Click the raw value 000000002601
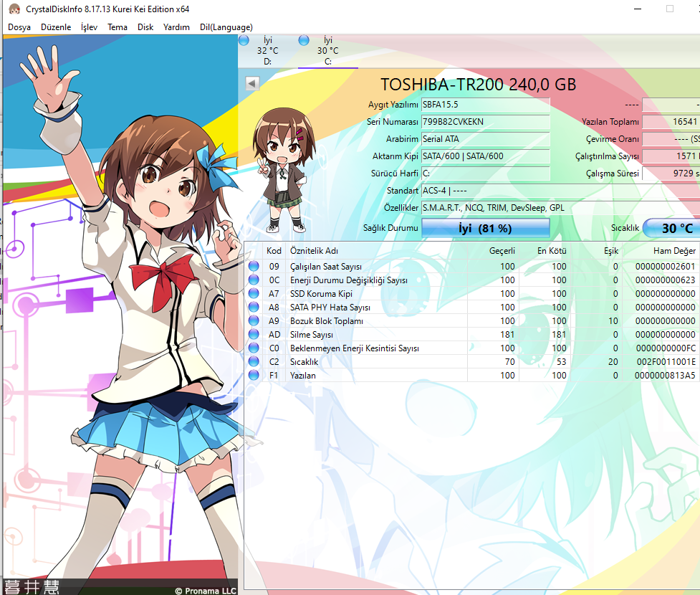The image size is (700, 595). pos(665,267)
